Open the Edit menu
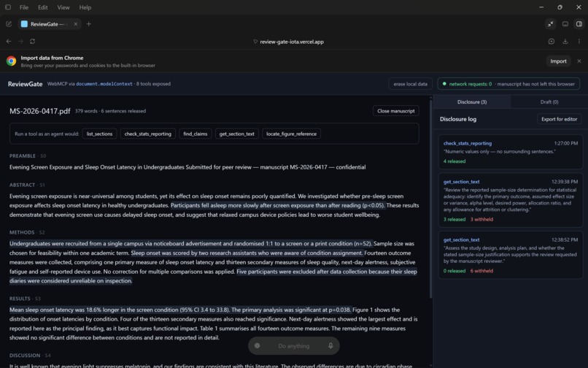This screenshot has width=588, height=368. tap(43, 7)
